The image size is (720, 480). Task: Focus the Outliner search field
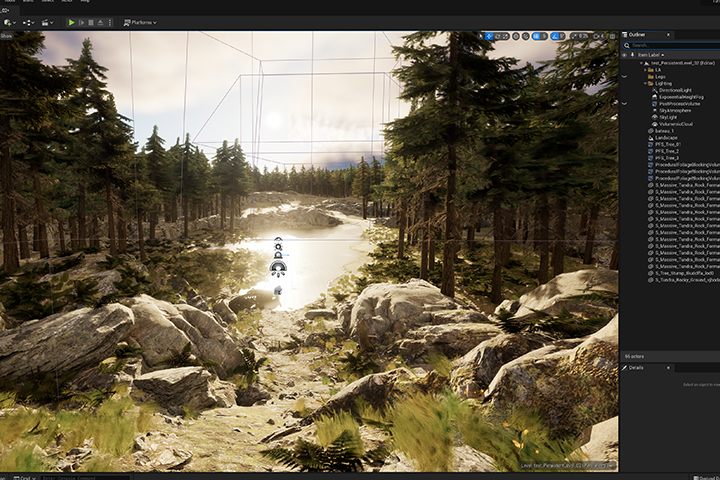671,45
